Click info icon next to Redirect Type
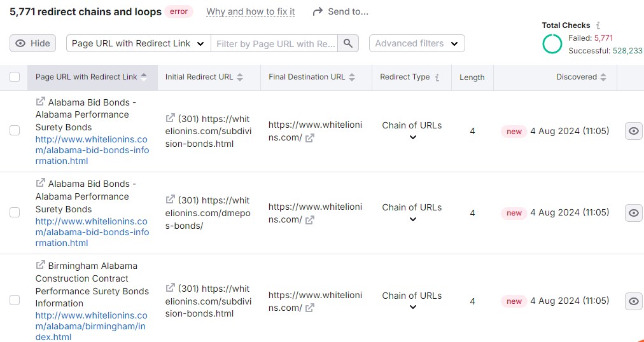This screenshot has width=644, height=342. coord(437,77)
